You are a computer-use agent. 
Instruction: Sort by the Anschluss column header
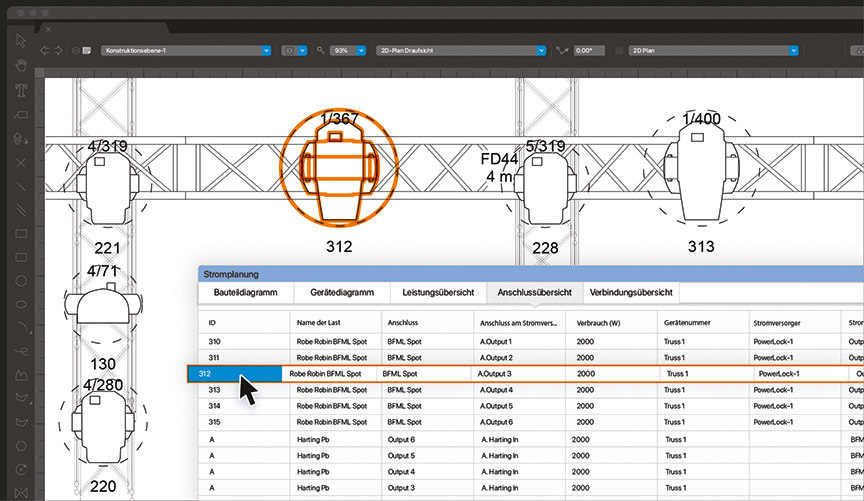pyautogui.click(x=427, y=323)
